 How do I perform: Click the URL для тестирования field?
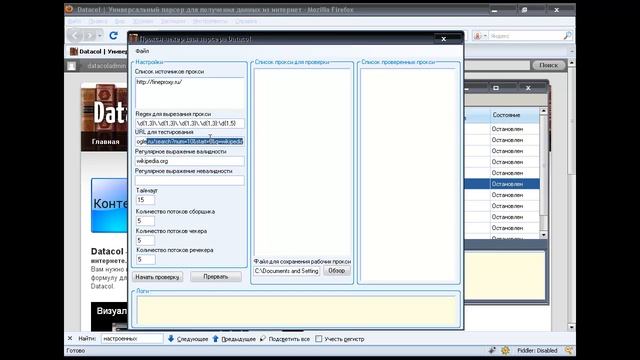[x=190, y=141]
